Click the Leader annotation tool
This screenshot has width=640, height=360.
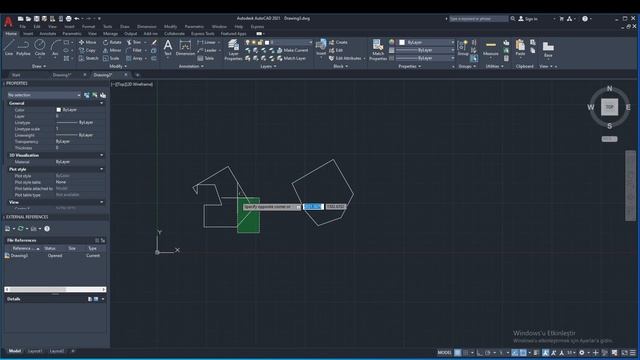207,50
